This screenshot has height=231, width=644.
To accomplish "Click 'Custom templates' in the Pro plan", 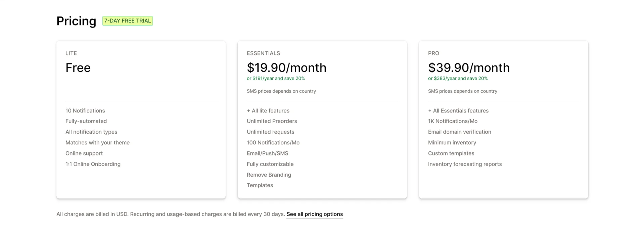I will pos(451,153).
